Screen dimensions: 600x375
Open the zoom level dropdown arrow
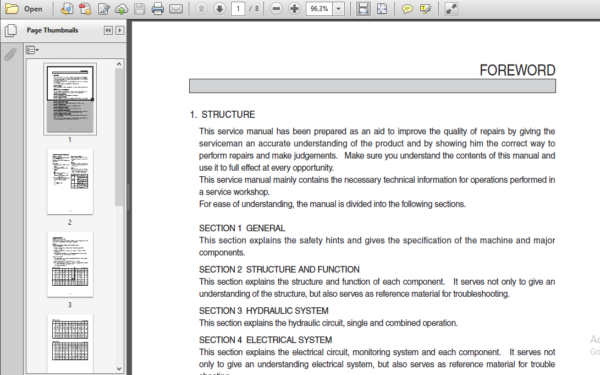click(338, 8)
